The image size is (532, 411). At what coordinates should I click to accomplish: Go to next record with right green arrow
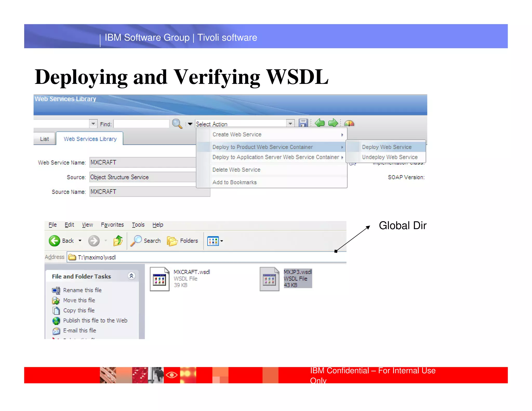click(x=333, y=123)
